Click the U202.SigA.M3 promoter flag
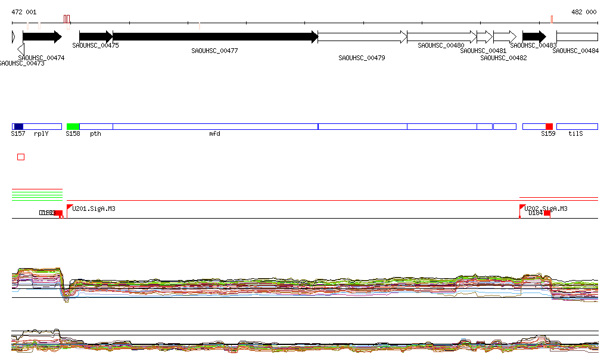The width and height of the screenshot is (610, 364). tap(522, 208)
